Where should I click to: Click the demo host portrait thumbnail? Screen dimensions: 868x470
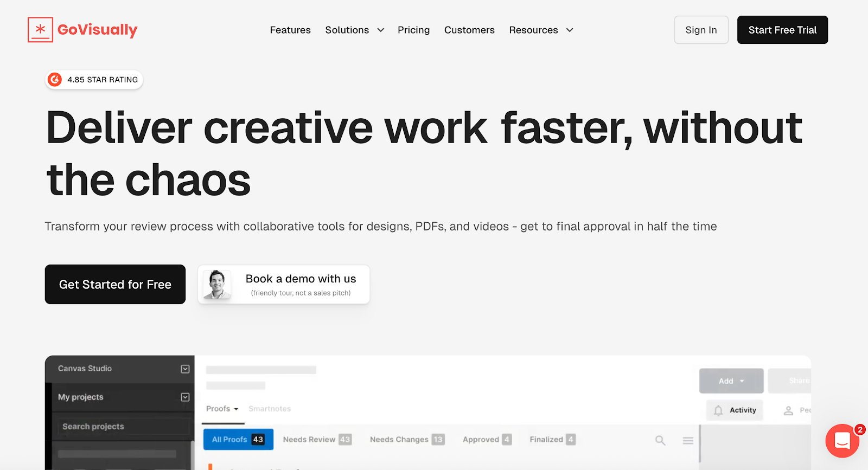pos(217,285)
